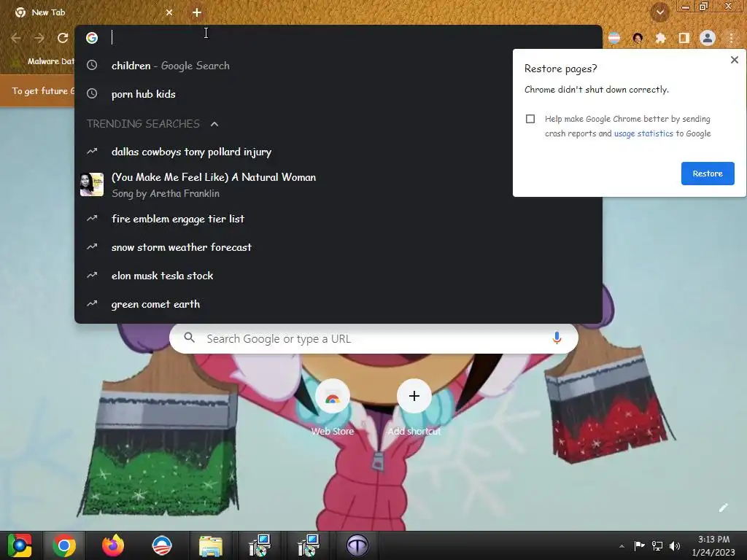Click the browser forward arrow
This screenshot has height=560, width=747.
click(x=39, y=38)
